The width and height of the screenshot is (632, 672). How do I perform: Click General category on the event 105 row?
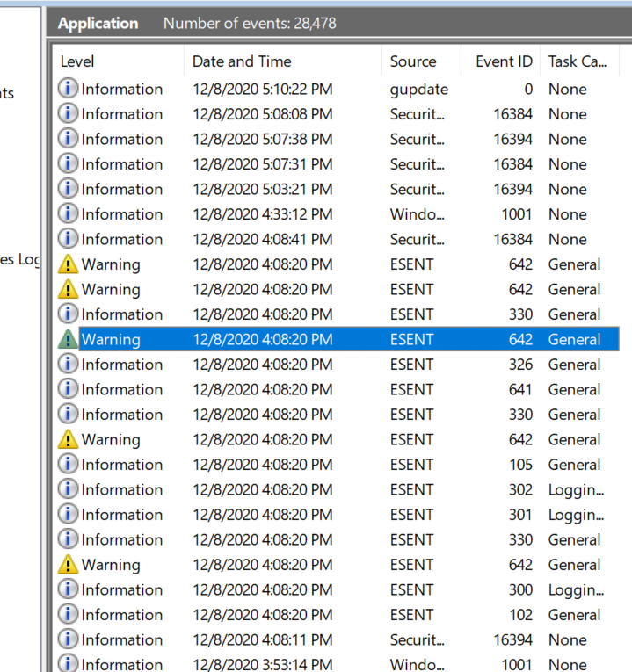tap(574, 465)
